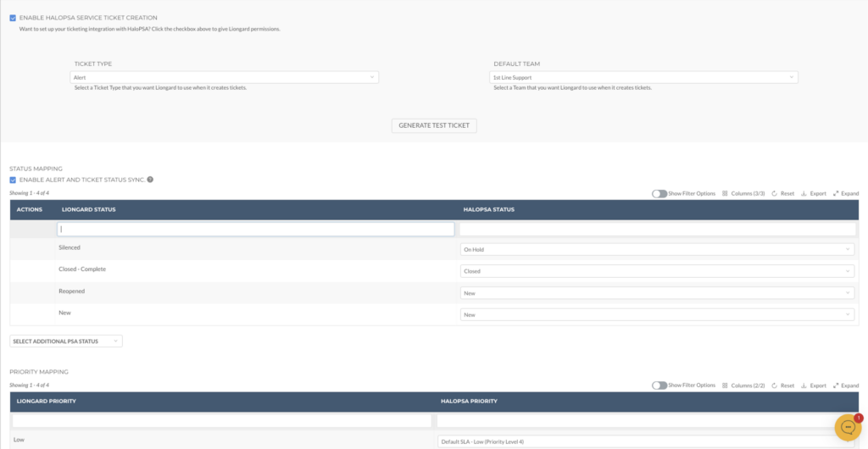Image resolution: width=868 pixels, height=449 pixels.
Task: Open HaloPSA status dropdown for Silenced
Action: point(657,249)
